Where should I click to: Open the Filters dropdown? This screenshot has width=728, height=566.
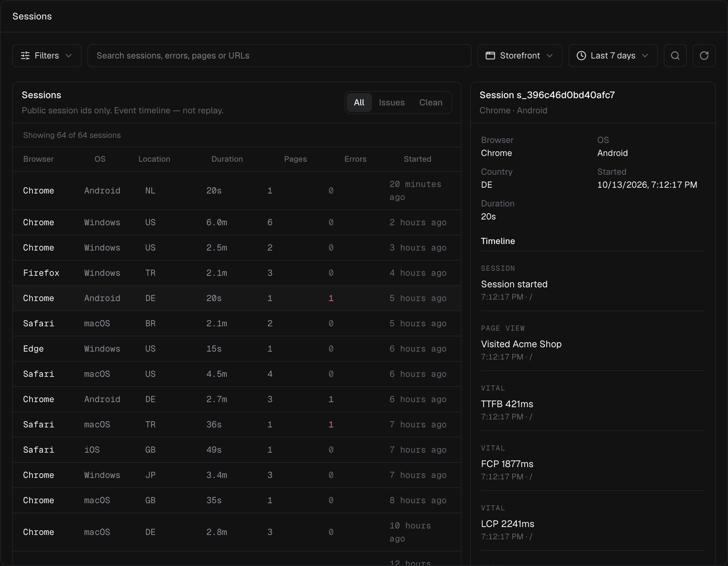47,56
